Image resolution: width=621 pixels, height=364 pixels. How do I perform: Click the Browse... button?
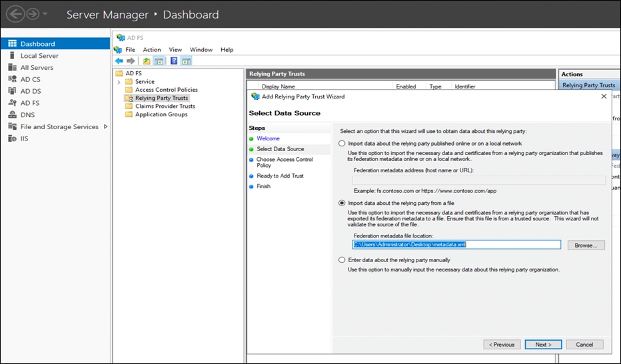[x=586, y=245]
